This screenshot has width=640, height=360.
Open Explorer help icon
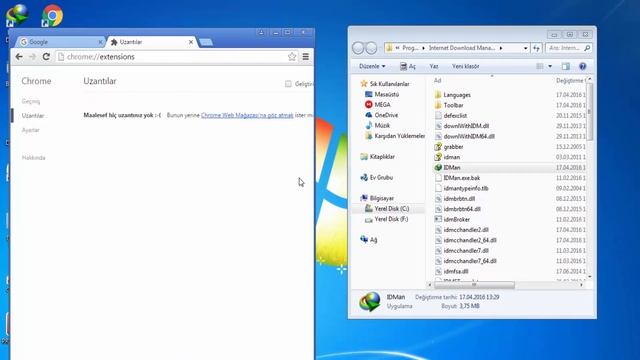582,66
